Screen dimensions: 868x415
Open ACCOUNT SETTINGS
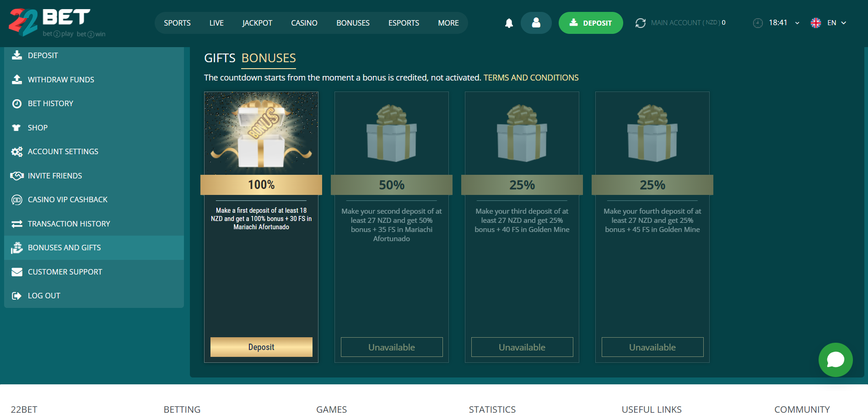coord(94,151)
